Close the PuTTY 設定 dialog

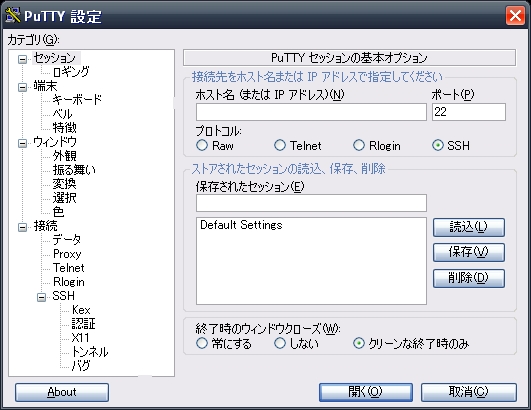click(515, 16)
